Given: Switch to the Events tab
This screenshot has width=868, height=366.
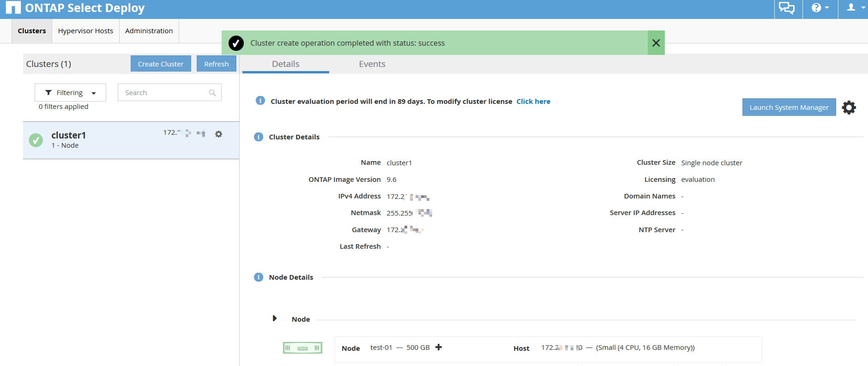Looking at the screenshot, I should [x=372, y=64].
